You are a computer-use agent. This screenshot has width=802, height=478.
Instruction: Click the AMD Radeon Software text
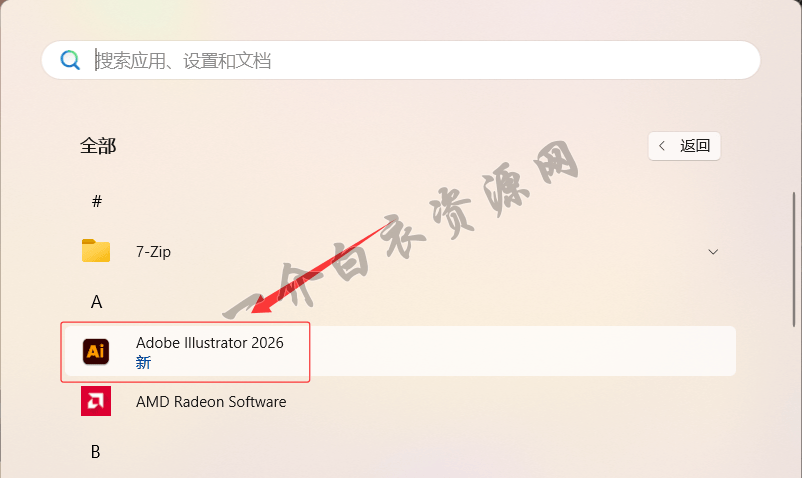coord(211,402)
